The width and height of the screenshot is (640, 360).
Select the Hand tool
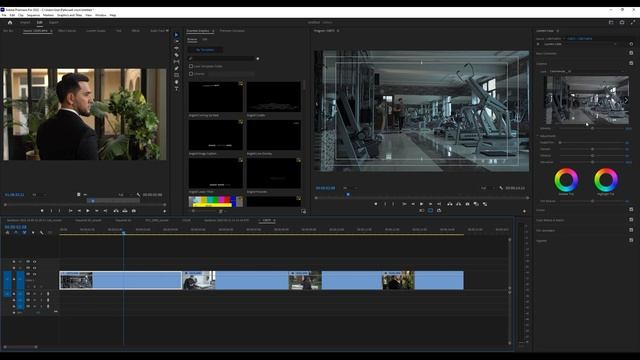point(176,82)
